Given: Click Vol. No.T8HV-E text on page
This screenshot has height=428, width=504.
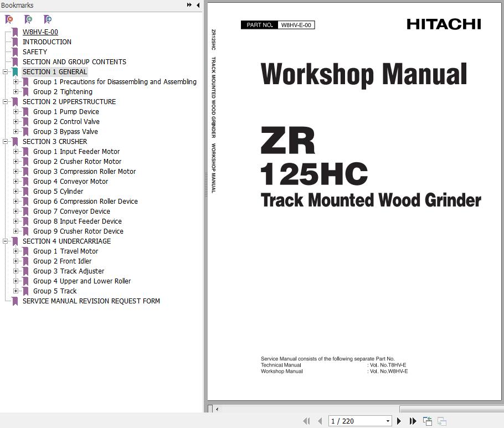Looking at the screenshot, I should pos(388,365).
